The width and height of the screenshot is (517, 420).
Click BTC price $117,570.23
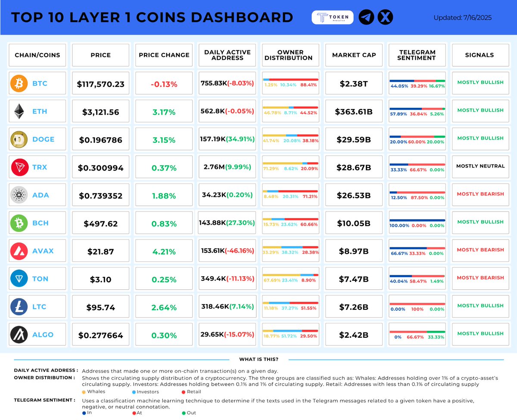pos(100,84)
